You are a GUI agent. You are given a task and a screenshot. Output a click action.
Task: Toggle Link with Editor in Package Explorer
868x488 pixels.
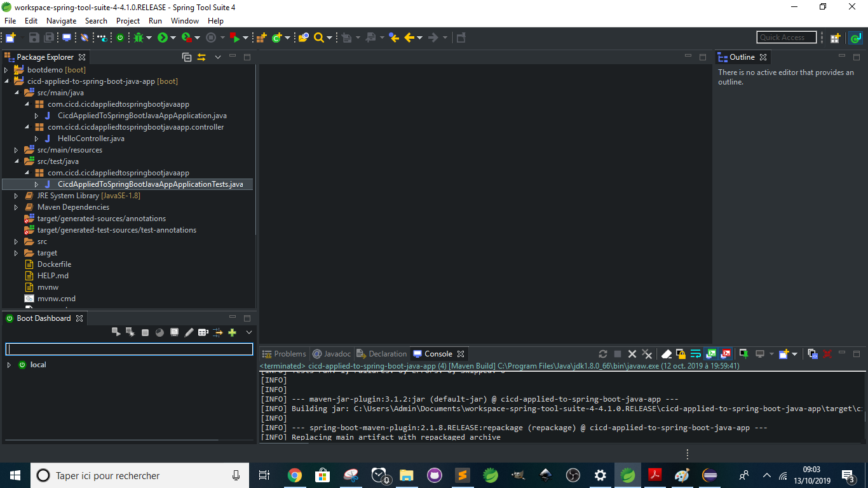[x=201, y=57]
